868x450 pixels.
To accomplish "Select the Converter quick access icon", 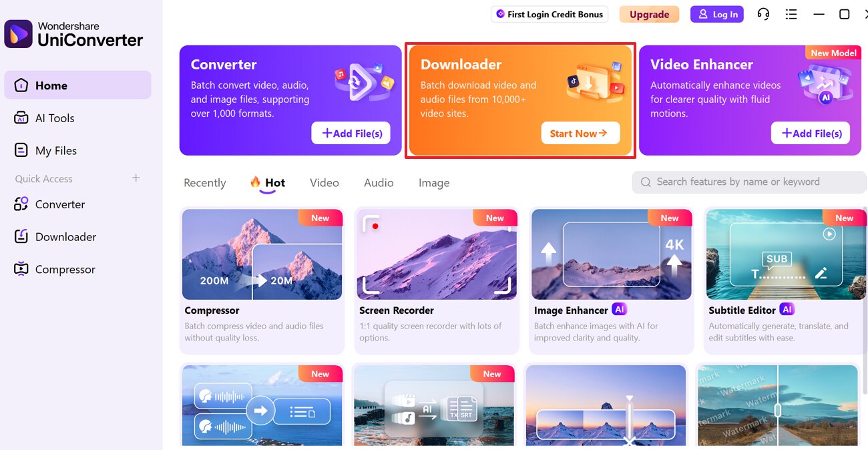I will [x=21, y=204].
